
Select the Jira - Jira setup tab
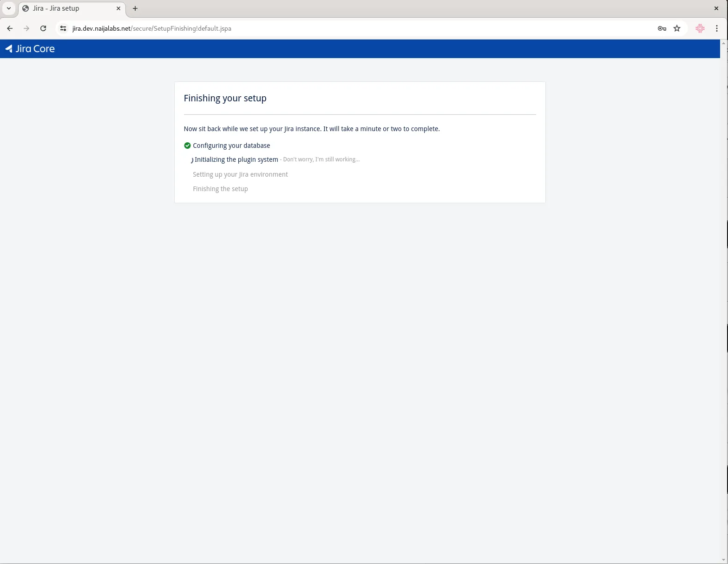(72, 8)
